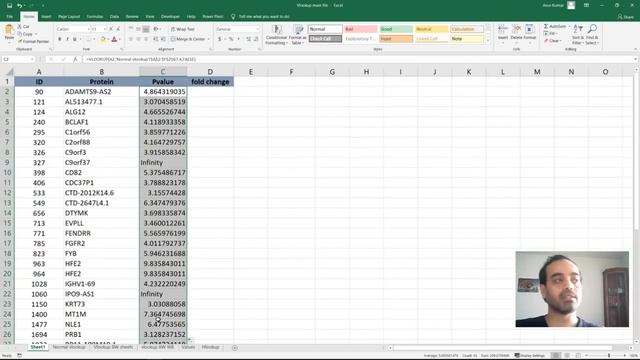Screen dimensions: 640x360
Task: Click the new sheet plus icon
Action: (235, 348)
